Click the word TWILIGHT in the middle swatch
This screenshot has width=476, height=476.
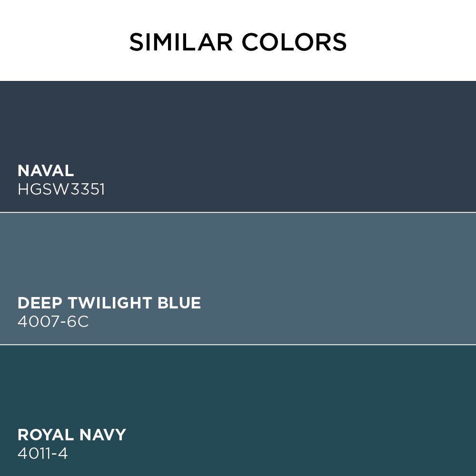pos(109,303)
